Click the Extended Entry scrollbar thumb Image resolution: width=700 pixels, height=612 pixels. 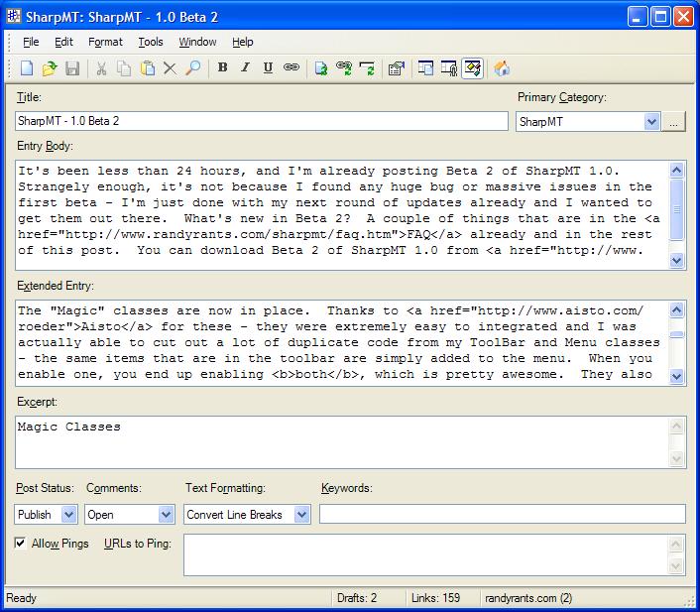coord(677,334)
